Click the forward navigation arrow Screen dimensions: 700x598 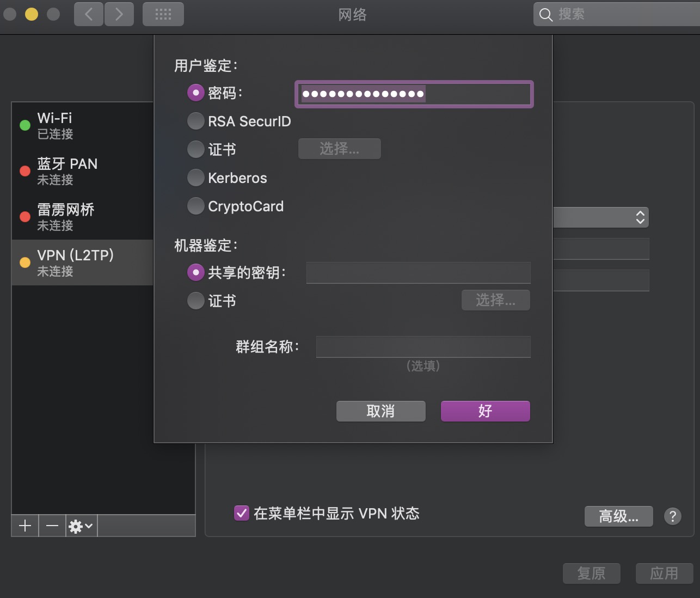pyautogui.click(x=119, y=14)
